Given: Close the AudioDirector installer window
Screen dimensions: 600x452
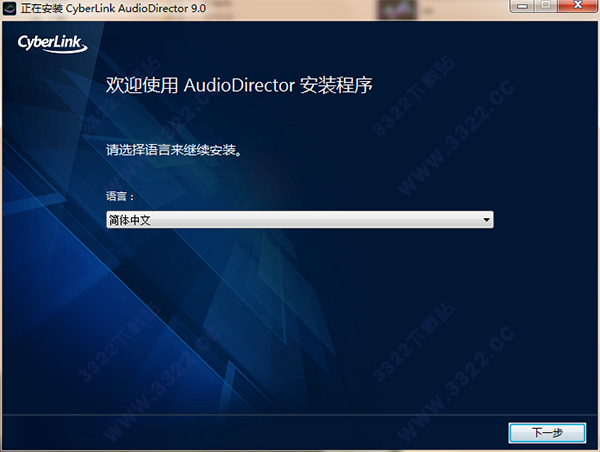Looking at the screenshot, I should point(578,6).
